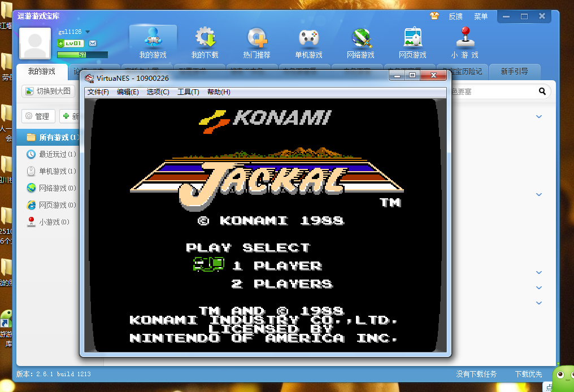Click the 切换到大图 view button
The image size is (574, 392).
click(x=49, y=91)
